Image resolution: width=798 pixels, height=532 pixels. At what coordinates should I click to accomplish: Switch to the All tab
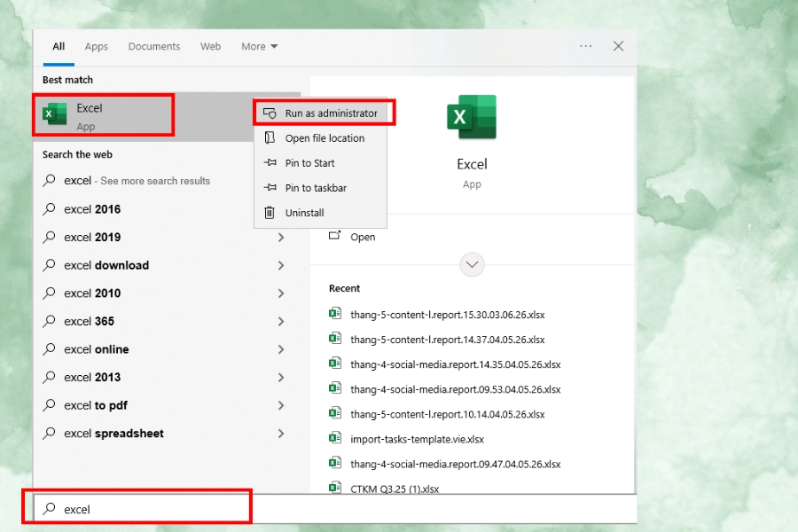click(59, 46)
